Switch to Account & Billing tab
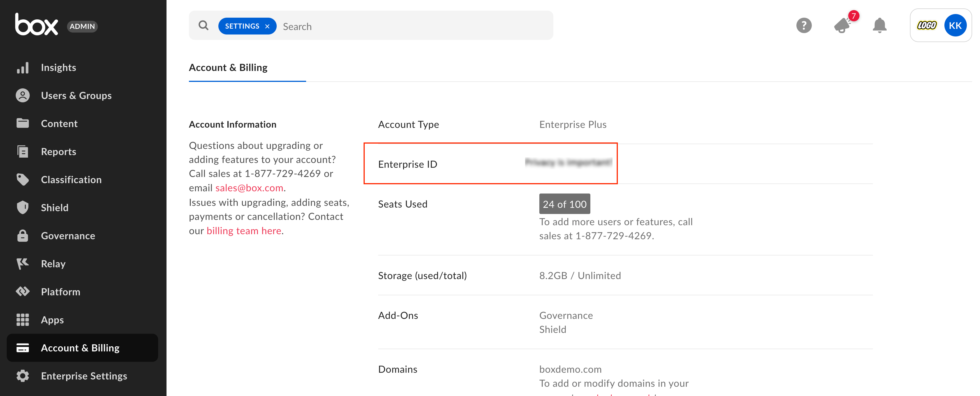 [228, 68]
